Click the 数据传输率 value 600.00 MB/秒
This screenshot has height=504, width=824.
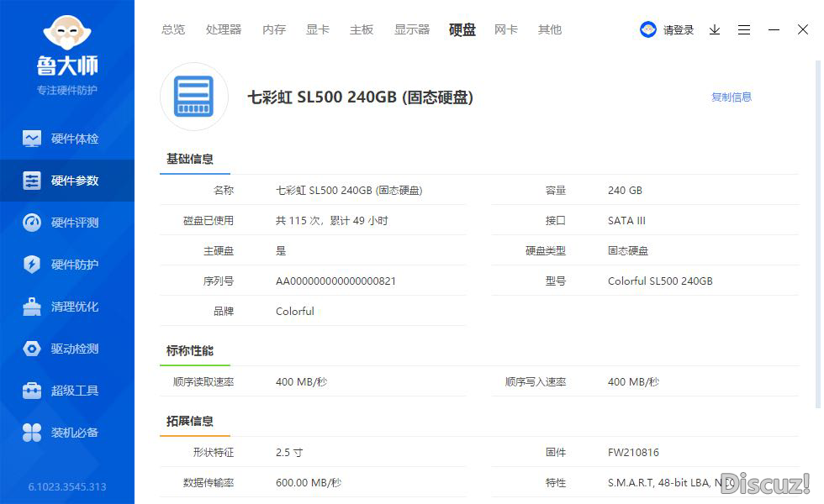(x=309, y=482)
